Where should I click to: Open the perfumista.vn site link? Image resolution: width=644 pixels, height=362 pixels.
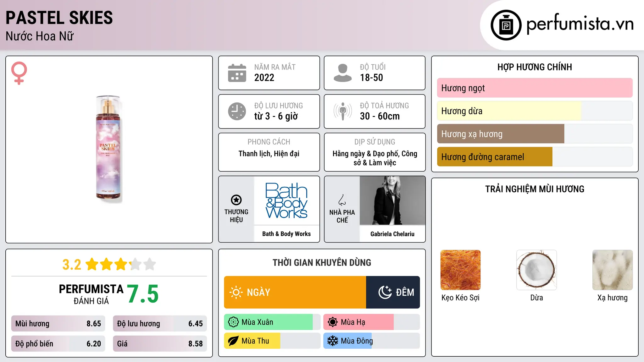[x=580, y=24]
